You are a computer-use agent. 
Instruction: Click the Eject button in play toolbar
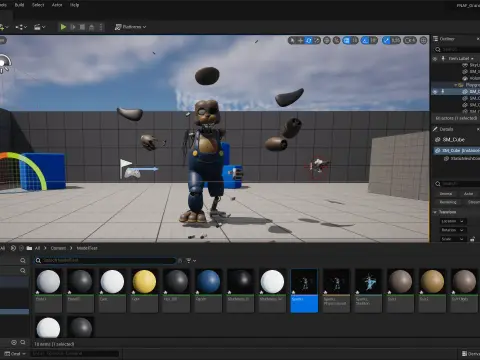click(91, 27)
